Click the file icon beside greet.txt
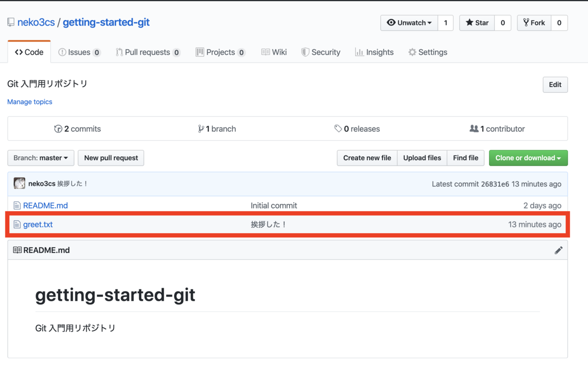This screenshot has height=372, width=588. [17, 224]
